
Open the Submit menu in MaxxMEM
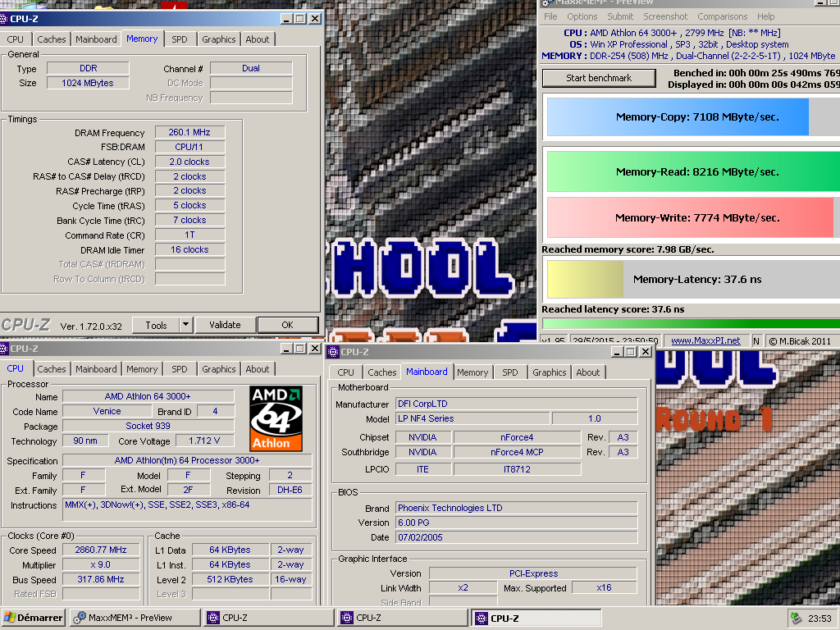(620, 16)
